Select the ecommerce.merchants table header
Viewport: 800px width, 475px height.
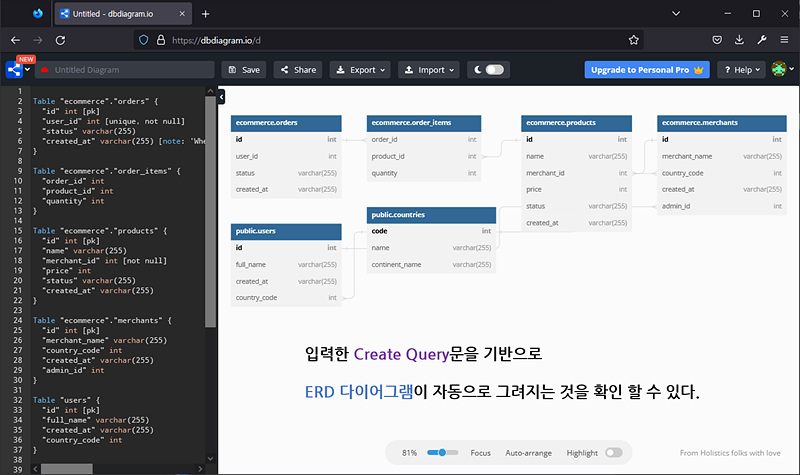(721, 123)
